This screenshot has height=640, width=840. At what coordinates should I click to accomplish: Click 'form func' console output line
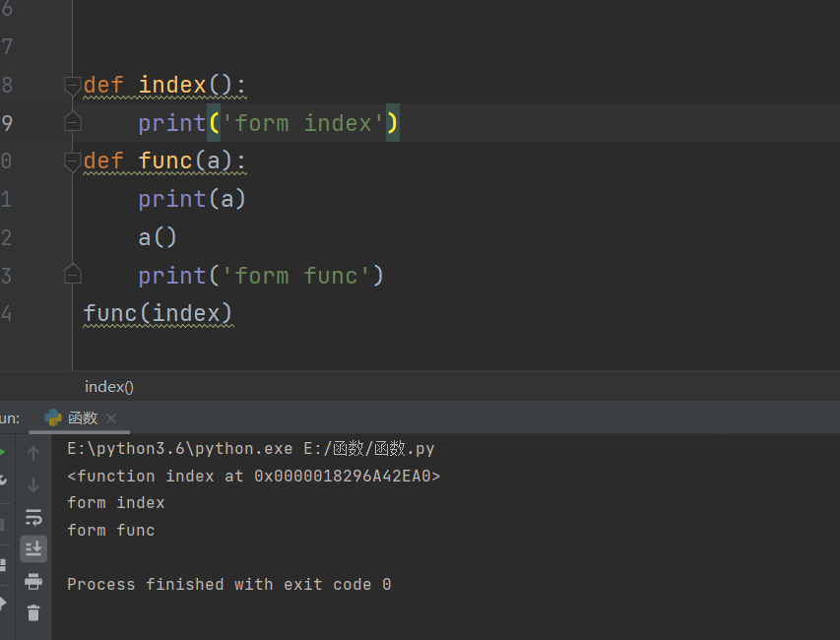[111, 530]
